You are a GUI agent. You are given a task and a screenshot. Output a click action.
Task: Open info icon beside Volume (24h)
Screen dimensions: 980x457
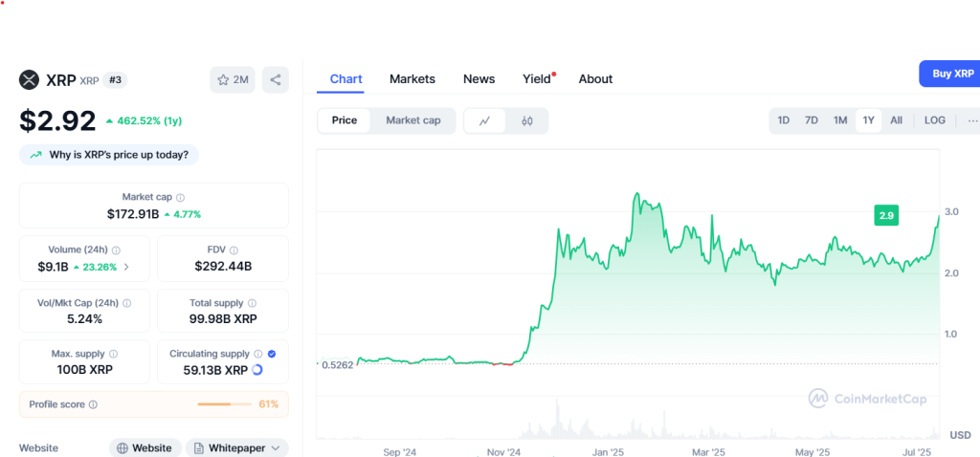[x=116, y=250]
